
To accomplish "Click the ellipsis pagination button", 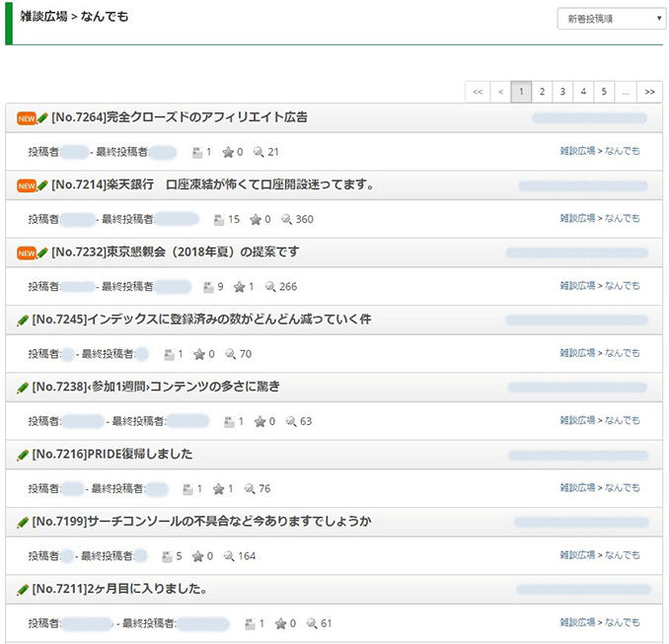I will click(626, 92).
